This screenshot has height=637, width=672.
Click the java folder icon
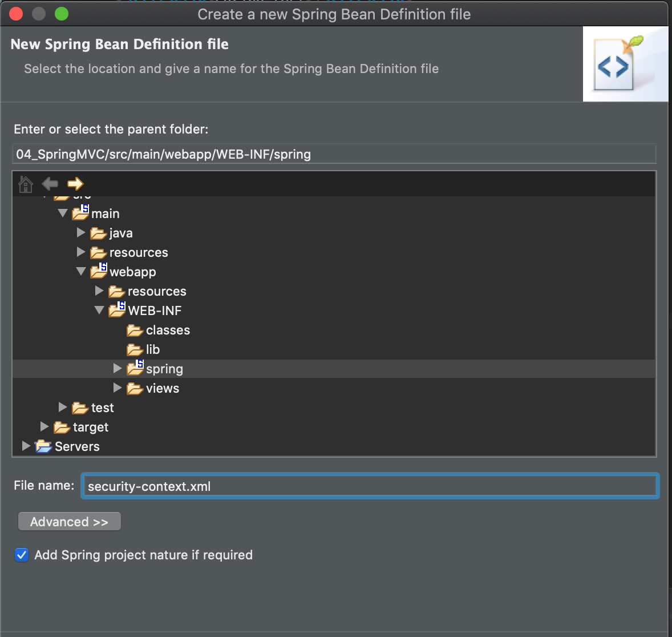point(99,233)
